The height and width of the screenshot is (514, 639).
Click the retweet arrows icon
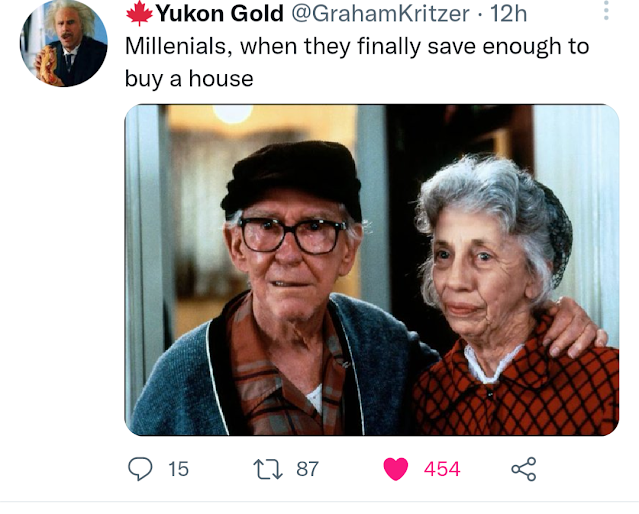268,469
